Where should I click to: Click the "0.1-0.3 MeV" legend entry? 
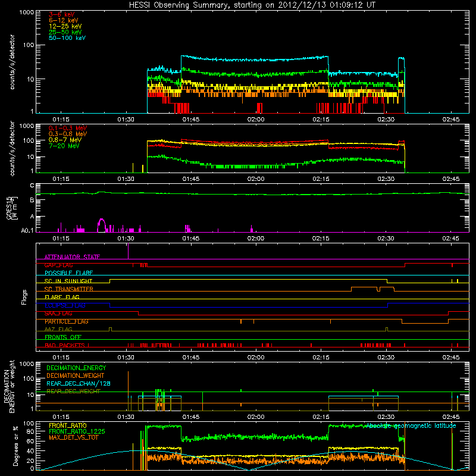coord(68,128)
